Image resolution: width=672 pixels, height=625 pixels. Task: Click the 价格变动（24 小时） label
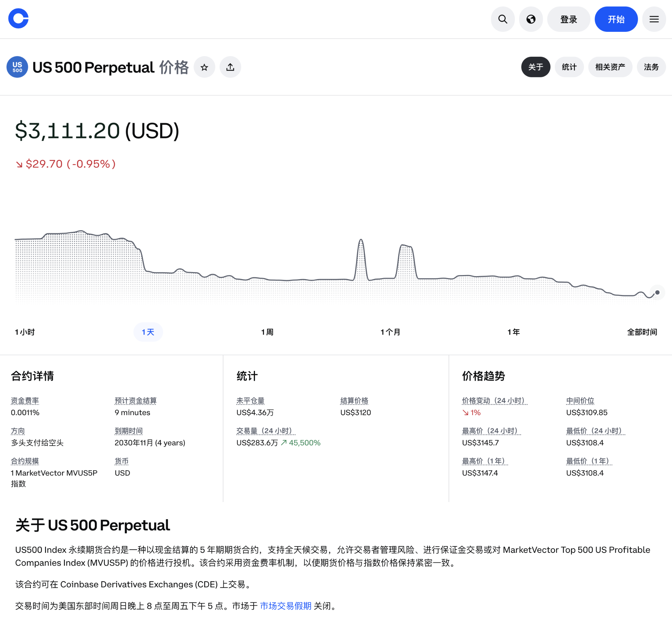click(494, 401)
